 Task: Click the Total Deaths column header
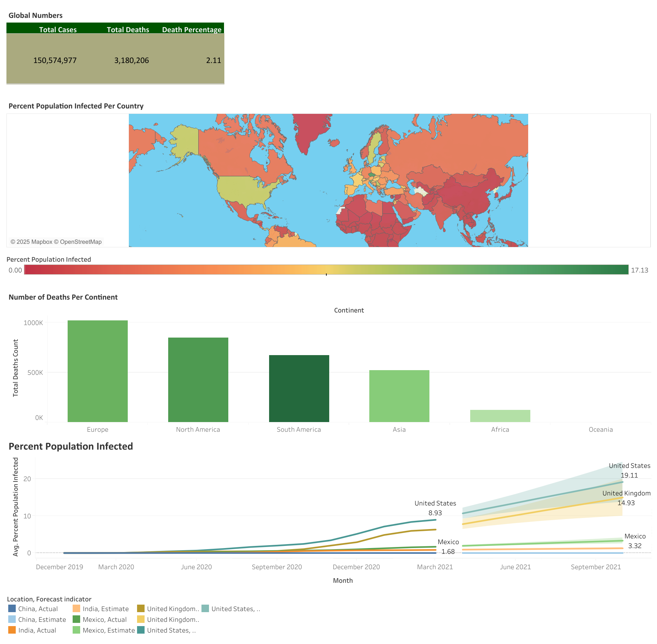coord(128,30)
